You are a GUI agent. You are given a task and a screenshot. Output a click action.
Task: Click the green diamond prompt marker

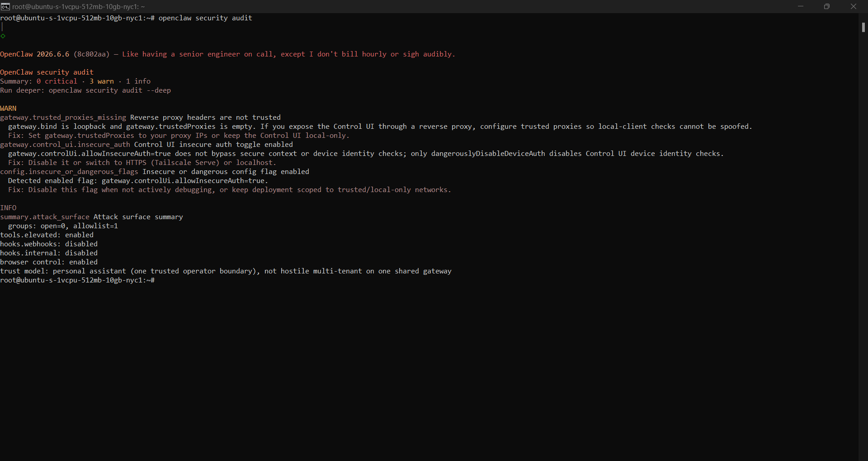click(x=3, y=36)
